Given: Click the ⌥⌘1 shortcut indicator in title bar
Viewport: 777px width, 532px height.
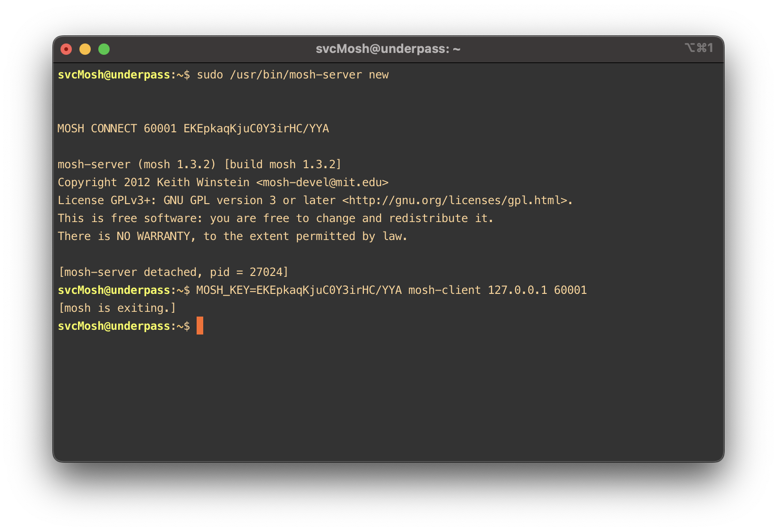Looking at the screenshot, I should pyautogui.click(x=699, y=48).
